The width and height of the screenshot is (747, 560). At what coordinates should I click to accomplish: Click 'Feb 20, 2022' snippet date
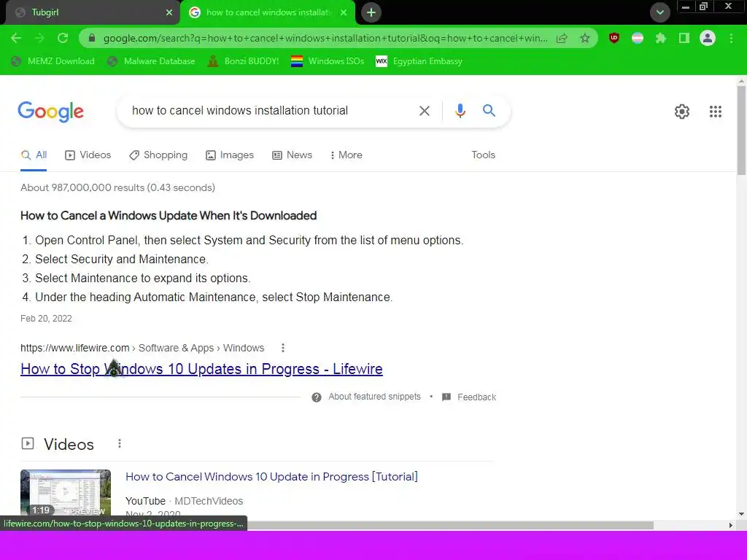tap(46, 319)
